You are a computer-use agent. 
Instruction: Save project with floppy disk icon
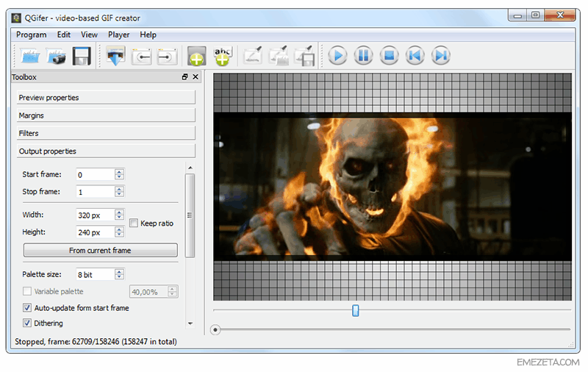pos(82,57)
